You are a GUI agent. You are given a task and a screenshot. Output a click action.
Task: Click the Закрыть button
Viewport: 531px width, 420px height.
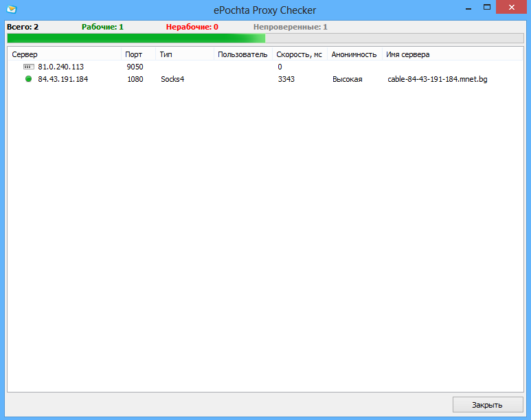point(488,405)
